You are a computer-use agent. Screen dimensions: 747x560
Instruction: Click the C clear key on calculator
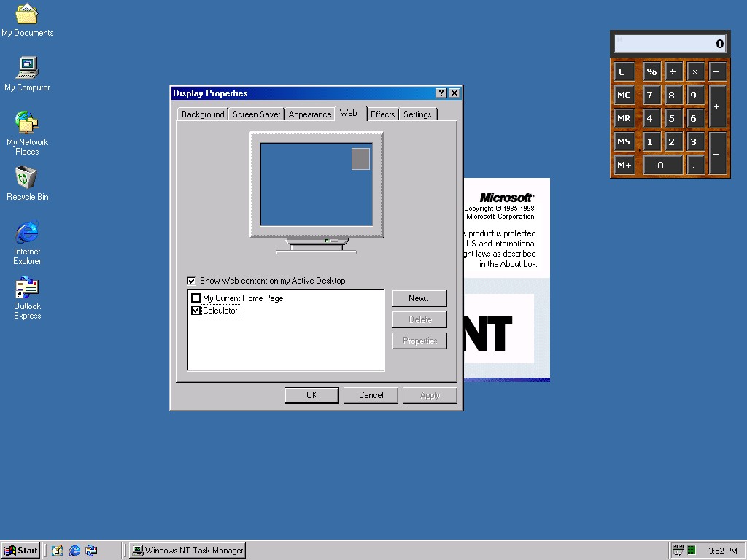(x=624, y=72)
